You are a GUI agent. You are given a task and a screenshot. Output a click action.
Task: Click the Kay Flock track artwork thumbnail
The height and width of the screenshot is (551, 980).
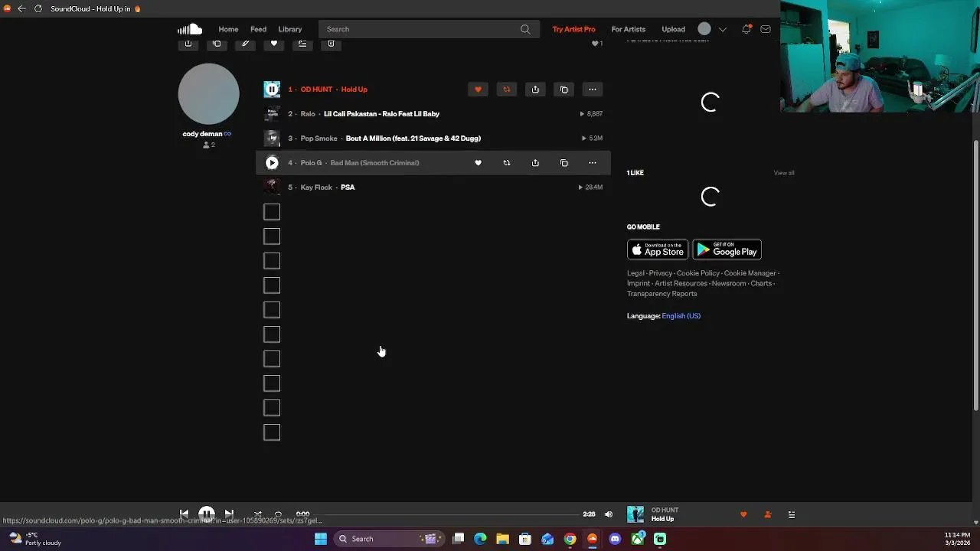pos(272,187)
